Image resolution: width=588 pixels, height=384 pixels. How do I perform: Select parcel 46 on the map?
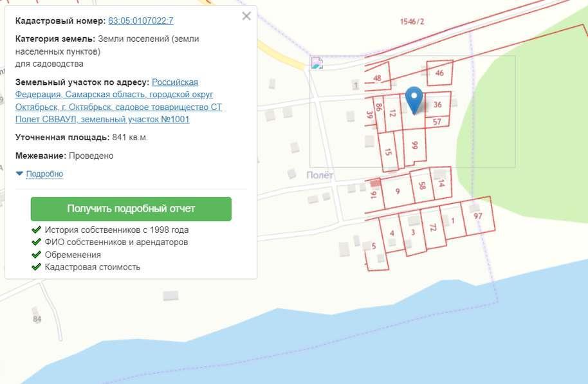tap(439, 73)
